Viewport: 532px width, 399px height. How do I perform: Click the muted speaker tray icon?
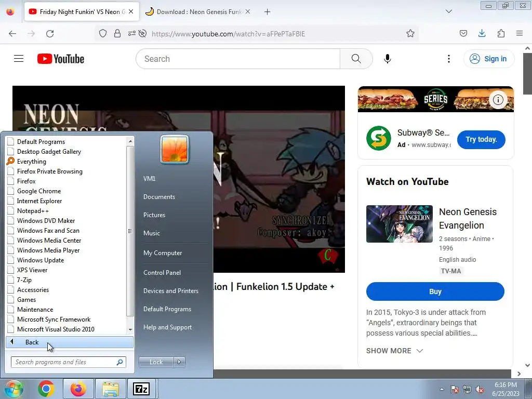480,389
